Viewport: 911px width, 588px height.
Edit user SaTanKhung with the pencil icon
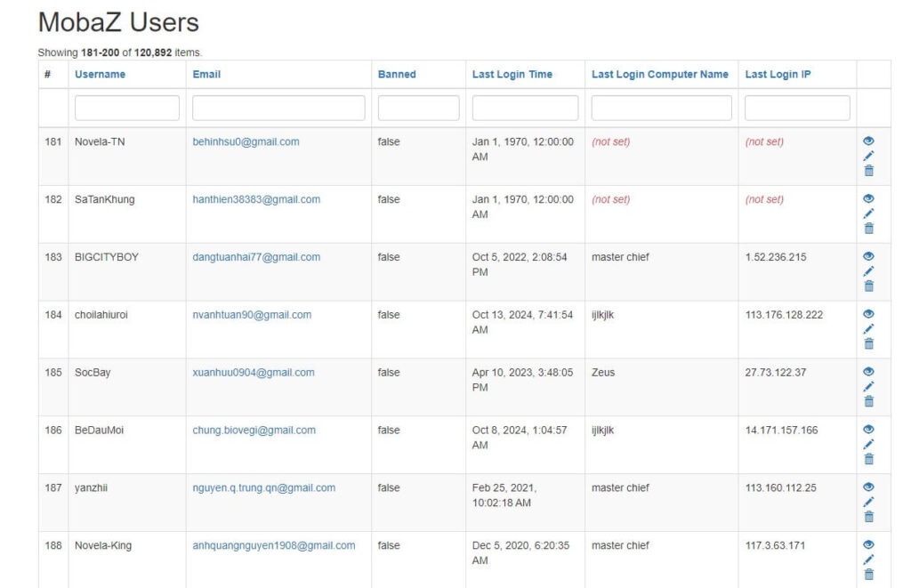pyautogui.click(x=868, y=213)
